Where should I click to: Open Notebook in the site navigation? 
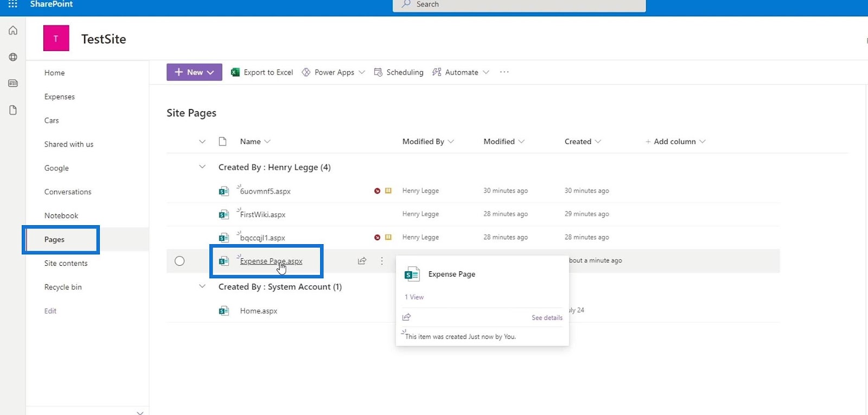[x=61, y=216]
